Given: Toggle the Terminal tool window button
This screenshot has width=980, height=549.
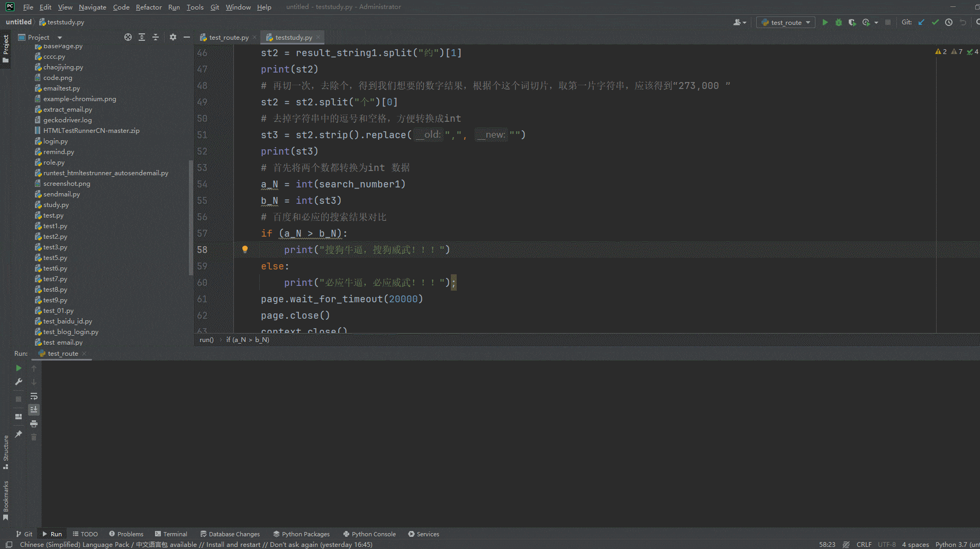Looking at the screenshot, I should point(171,534).
